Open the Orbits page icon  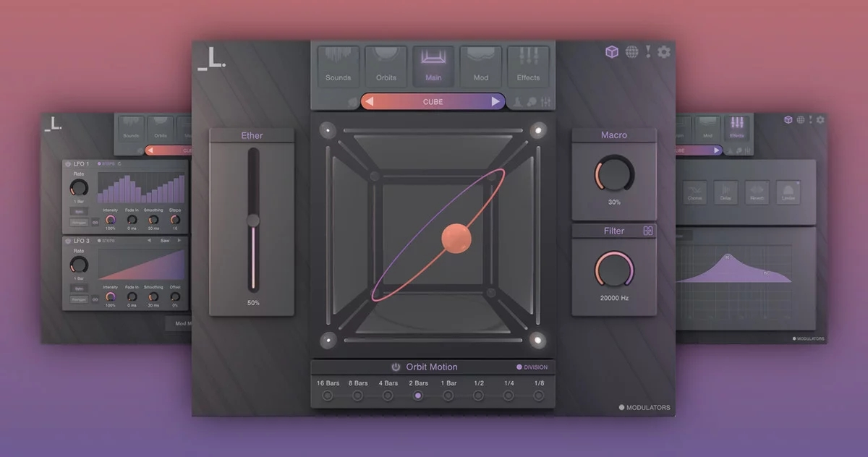(386, 65)
